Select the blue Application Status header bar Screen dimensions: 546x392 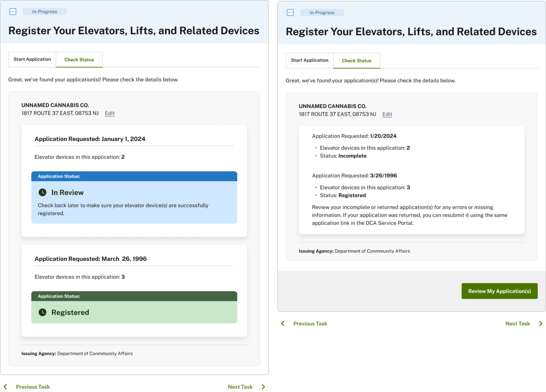point(134,176)
